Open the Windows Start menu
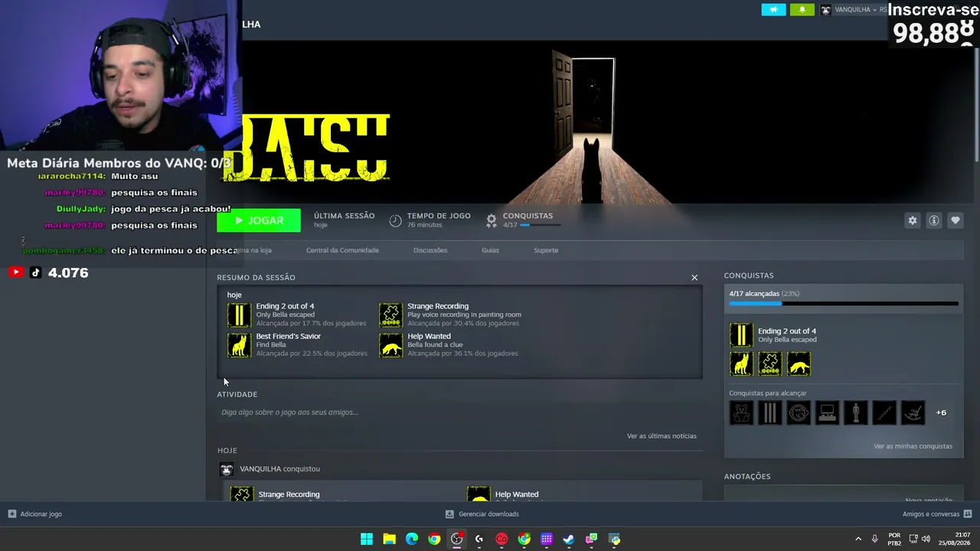This screenshot has width=980, height=551. coord(367,539)
